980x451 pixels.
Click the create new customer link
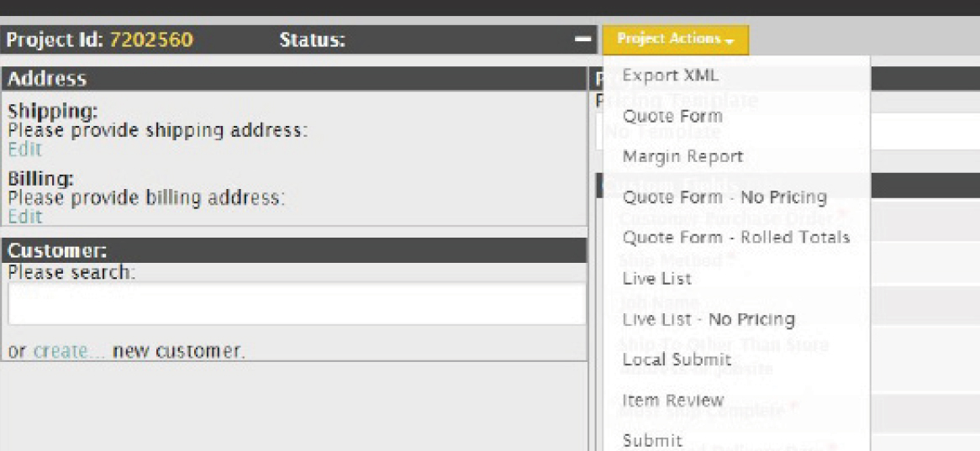click(x=70, y=351)
